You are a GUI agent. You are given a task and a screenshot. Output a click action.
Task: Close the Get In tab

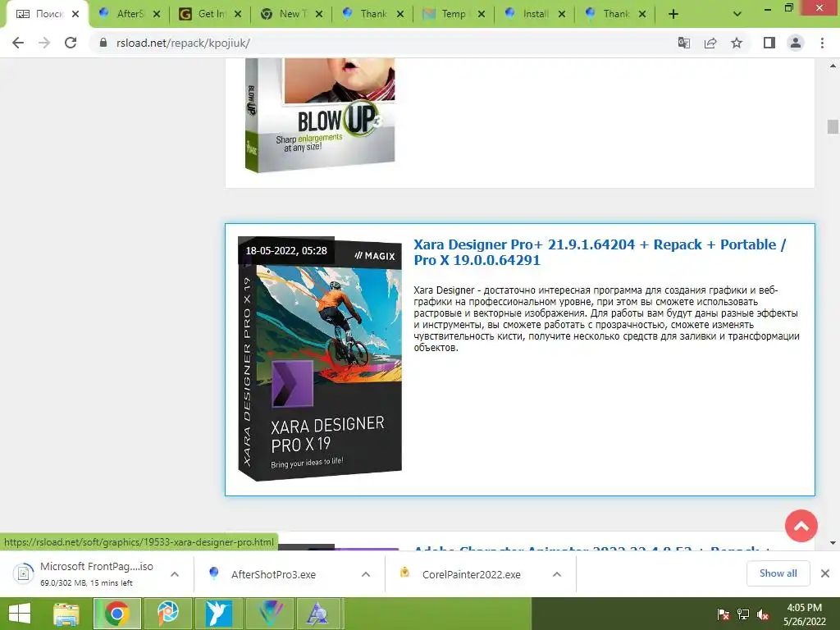[238, 15]
